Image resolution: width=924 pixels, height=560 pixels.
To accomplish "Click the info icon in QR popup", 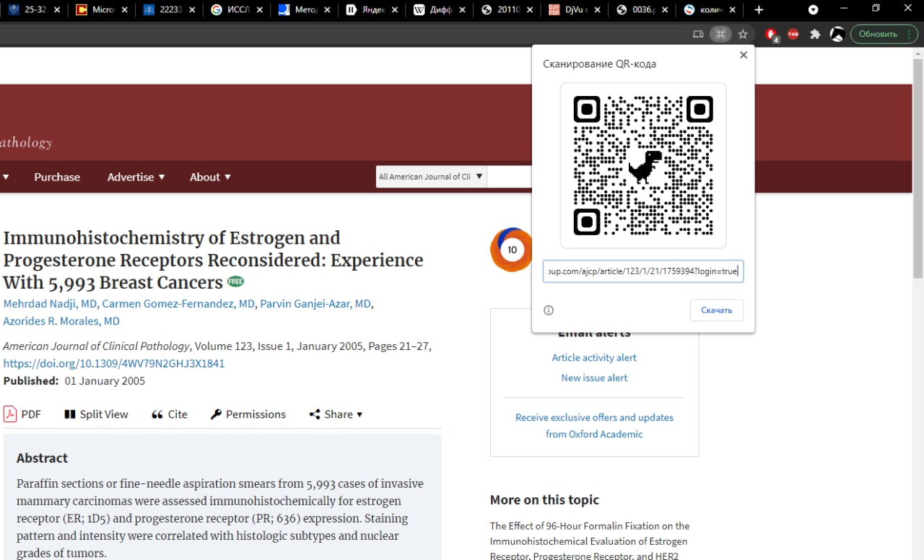I will coord(549,310).
